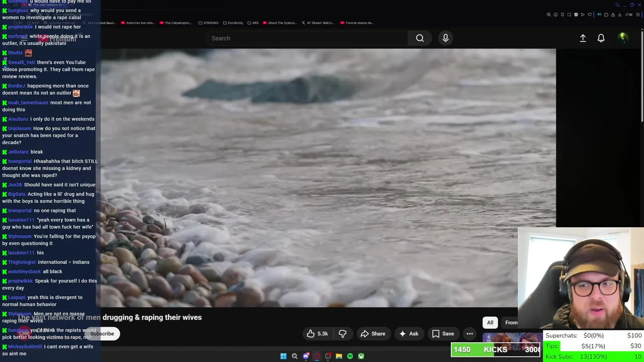Image resolution: width=644 pixels, height=362 pixels.
Task: Click chat username MickeyGoldmill
Action: [25, 346]
